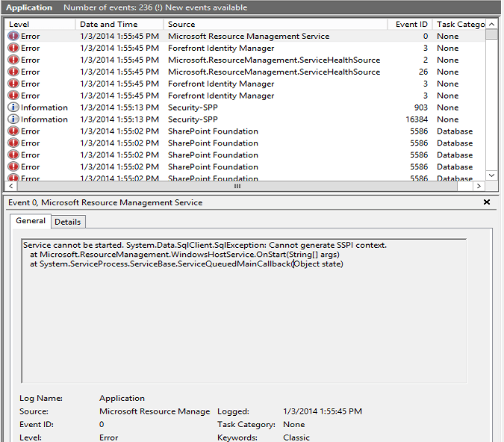
Task: Select the Microsoft Resource Management Service source cell
Action: pyautogui.click(x=249, y=36)
